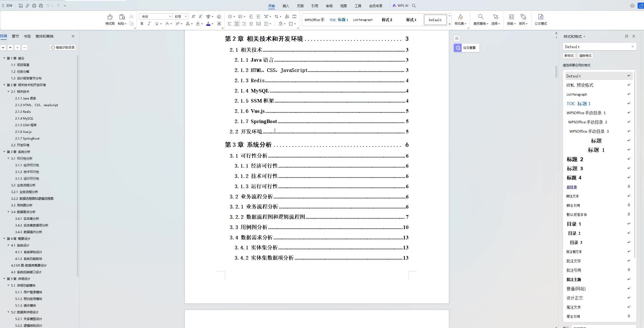Collapse 第4章 概要设计 in the outline tree

click(4, 239)
